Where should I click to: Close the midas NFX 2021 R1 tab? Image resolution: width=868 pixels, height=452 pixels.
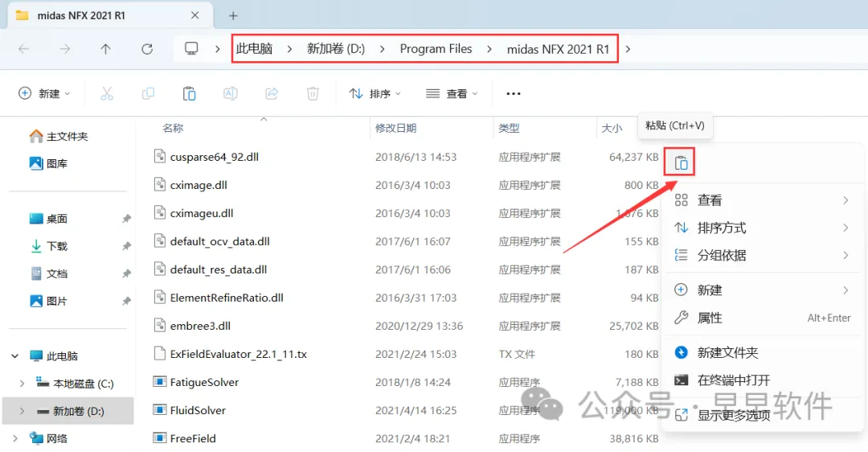click(194, 15)
